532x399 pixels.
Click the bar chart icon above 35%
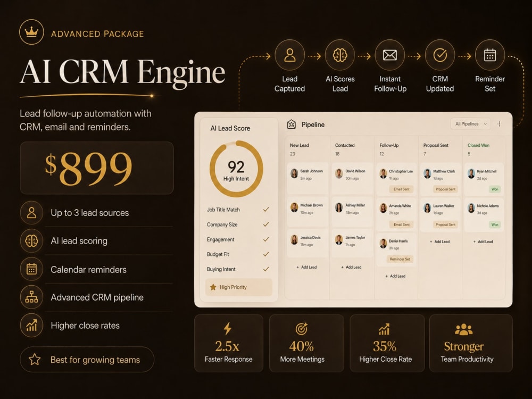[x=385, y=329]
